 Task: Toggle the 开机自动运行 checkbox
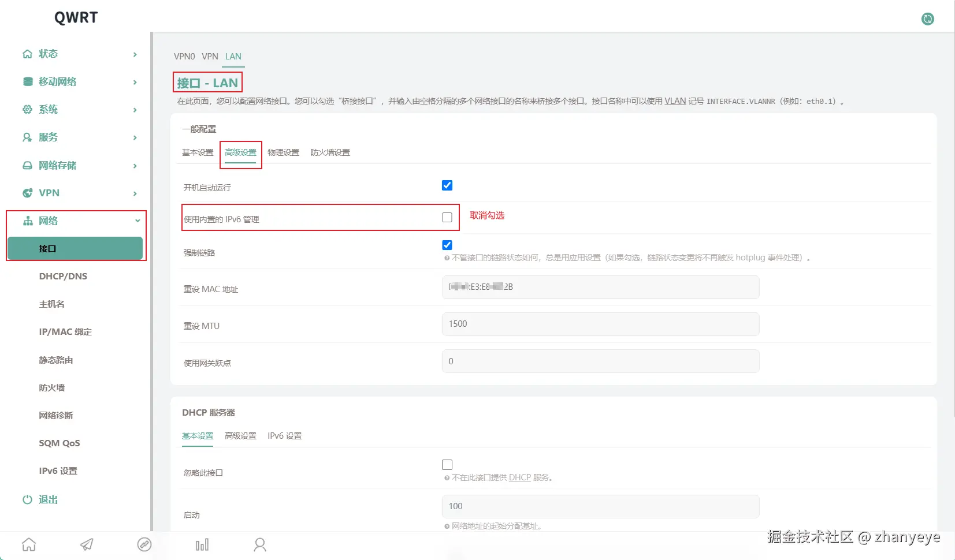tap(447, 185)
